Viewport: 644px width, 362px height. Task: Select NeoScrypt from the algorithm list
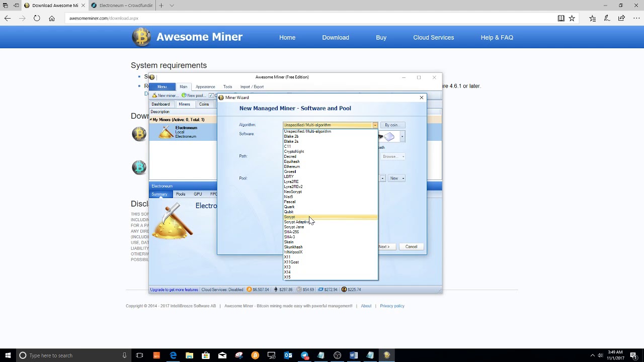[330, 192]
